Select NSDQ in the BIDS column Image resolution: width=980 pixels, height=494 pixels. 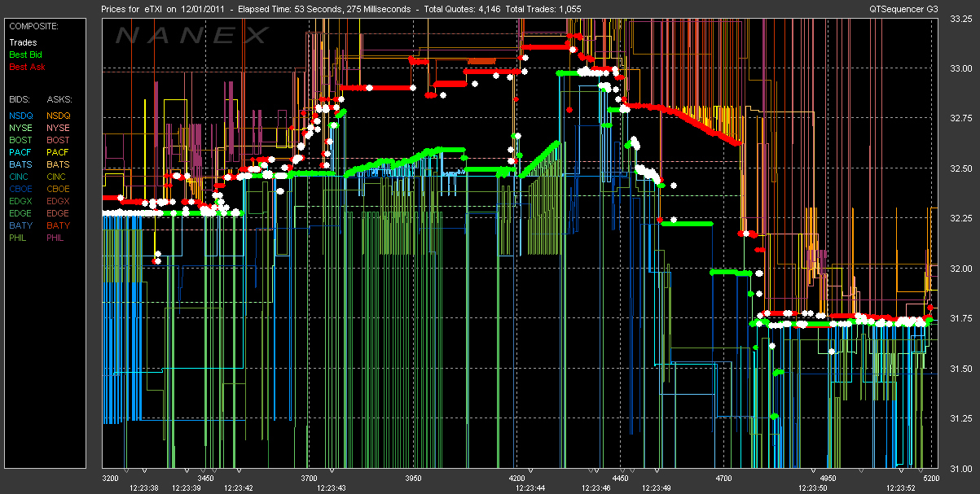(21, 116)
